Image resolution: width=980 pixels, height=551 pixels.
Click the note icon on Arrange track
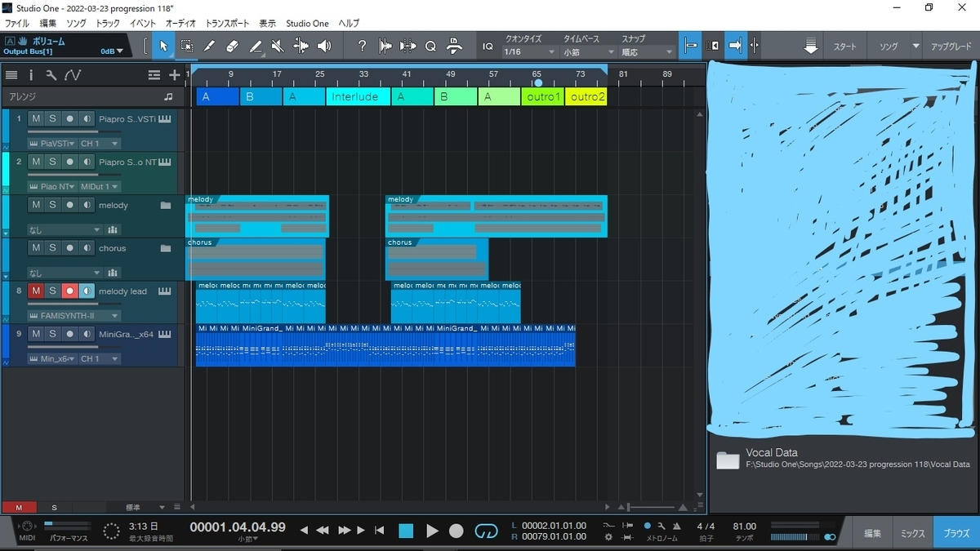[168, 96]
